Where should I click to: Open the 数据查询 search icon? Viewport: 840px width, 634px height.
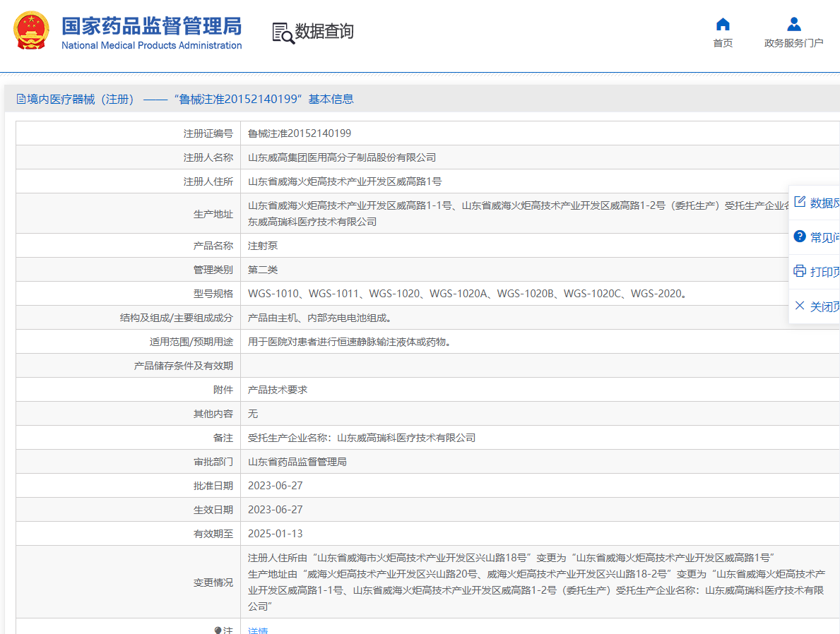tap(283, 32)
